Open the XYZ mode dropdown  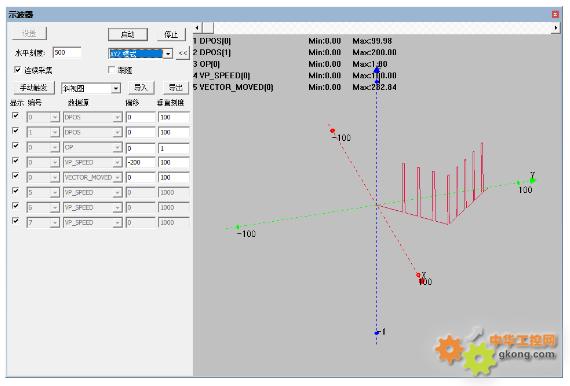168,53
